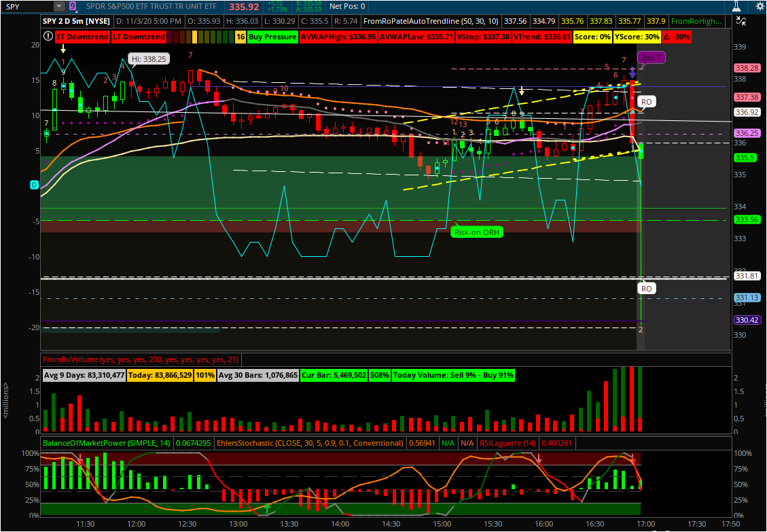Click the truncated FromRoHigh... study label

[x=696, y=21]
